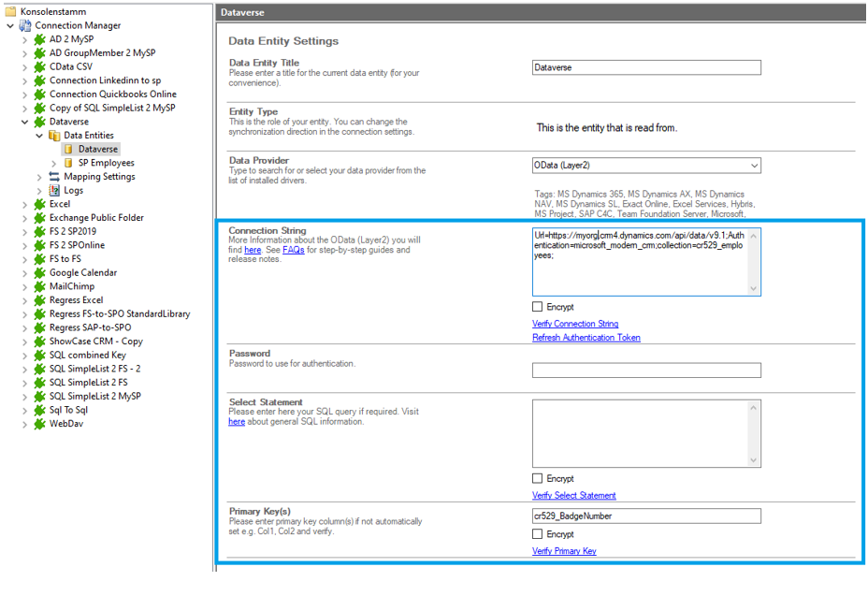Click into the Password input field

point(645,371)
